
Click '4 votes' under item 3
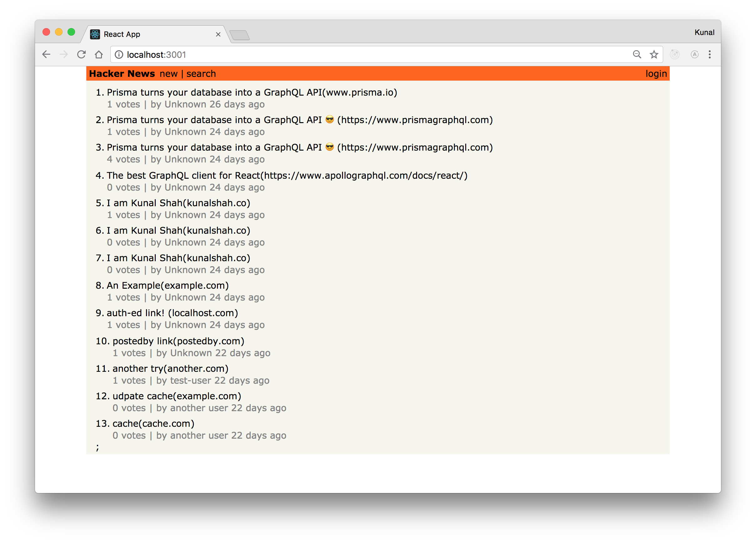click(123, 160)
